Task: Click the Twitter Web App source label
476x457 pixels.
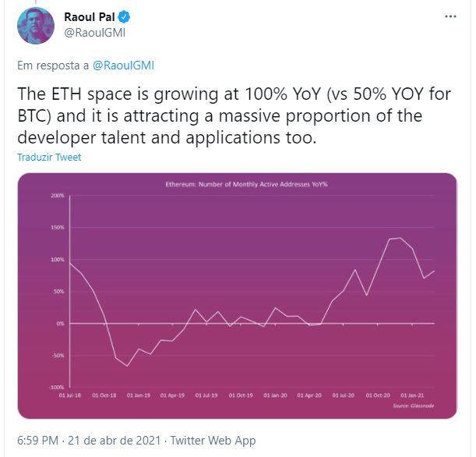Action: (213, 441)
